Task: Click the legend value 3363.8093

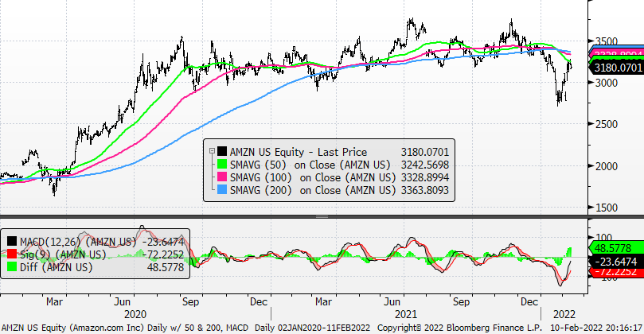Action: (424, 190)
